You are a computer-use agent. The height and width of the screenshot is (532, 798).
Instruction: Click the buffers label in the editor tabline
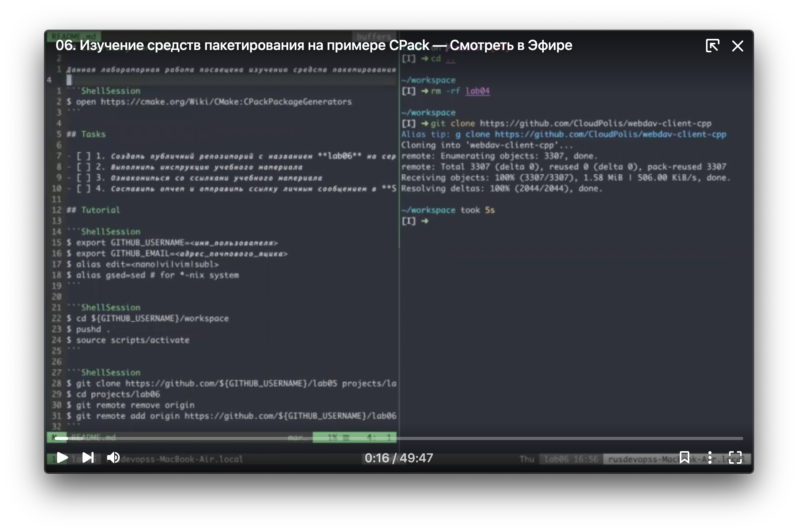(374, 36)
